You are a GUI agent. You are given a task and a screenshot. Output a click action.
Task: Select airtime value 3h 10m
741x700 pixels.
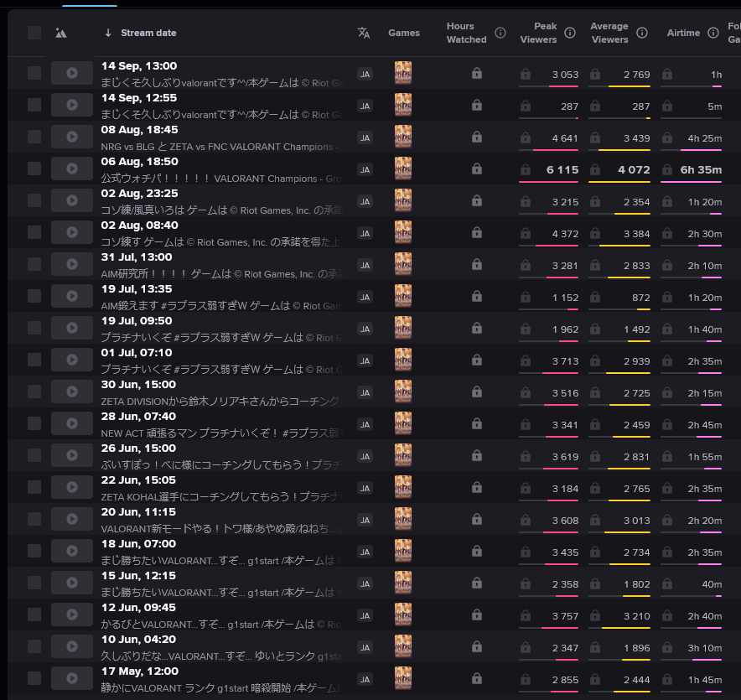(x=705, y=648)
